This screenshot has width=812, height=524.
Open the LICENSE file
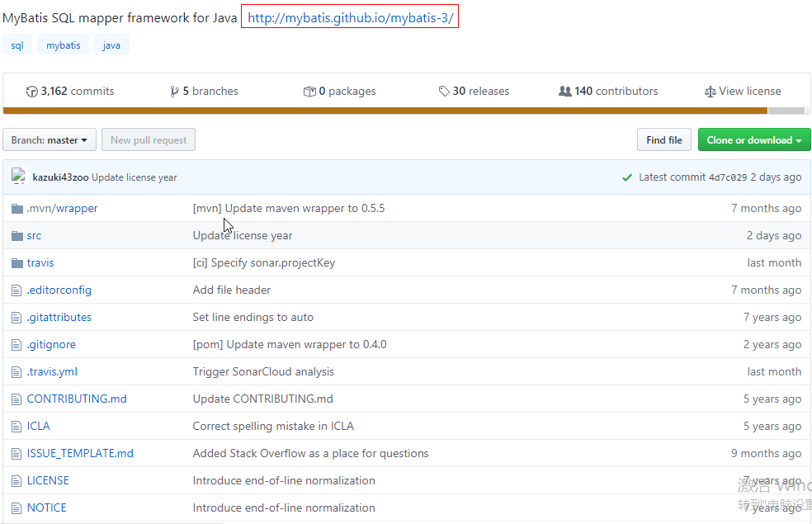(x=48, y=480)
